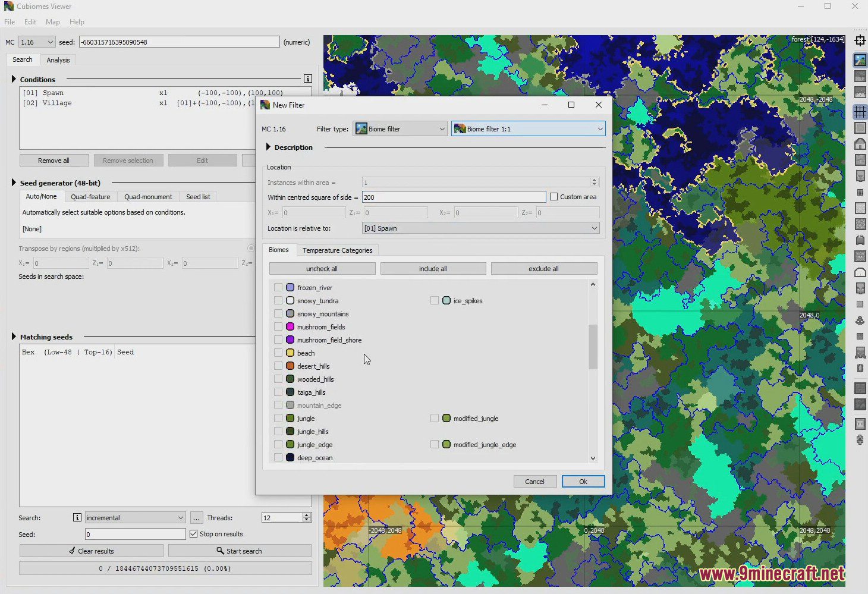This screenshot has height=594, width=868.
Task: Click the pink mushroom_fields color swatch
Action: [x=289, y=326]
